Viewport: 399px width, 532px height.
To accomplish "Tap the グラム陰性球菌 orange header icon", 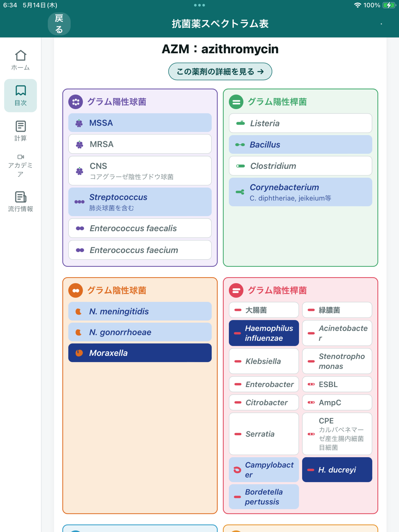I will (x=76, y=291).
